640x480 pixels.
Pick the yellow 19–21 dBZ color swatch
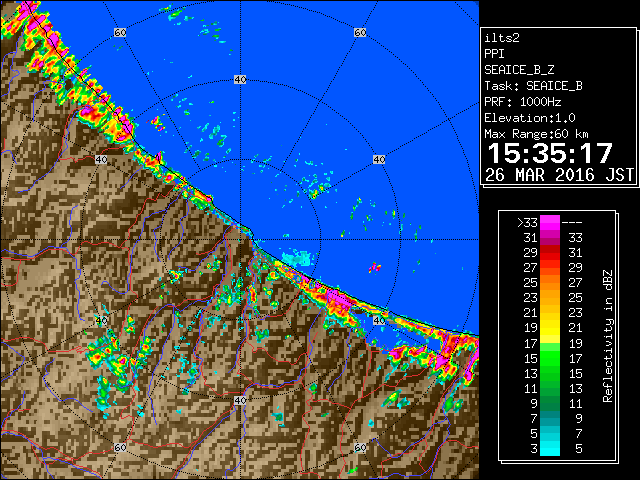(550, 328)
